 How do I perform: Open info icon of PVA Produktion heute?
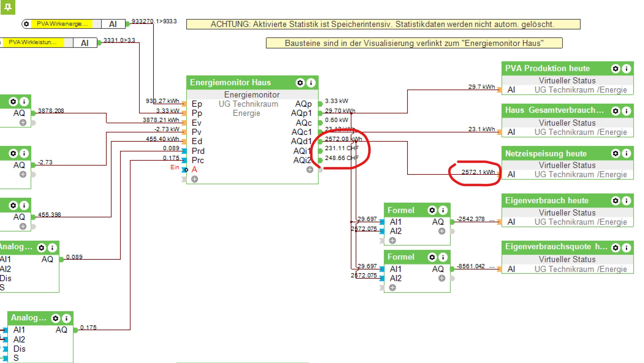click(627, 68)
